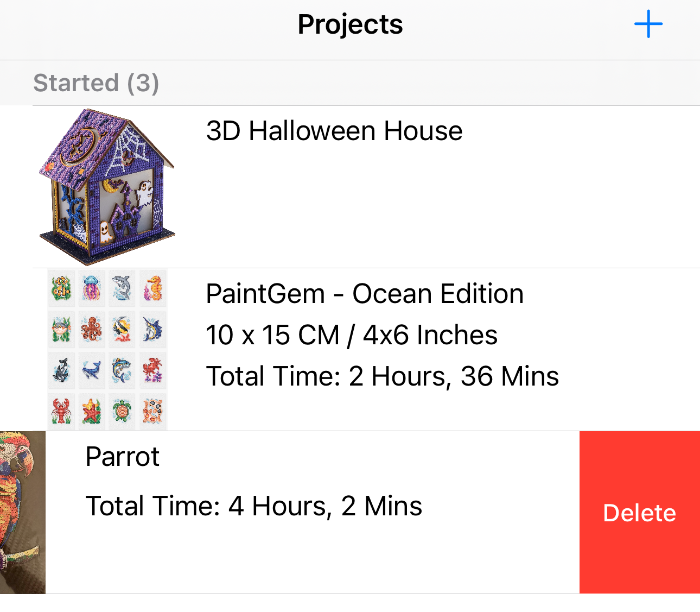This screenshot has height=612, width=700.
Task: Select the Parrot project name
Action: coord(123,457)
